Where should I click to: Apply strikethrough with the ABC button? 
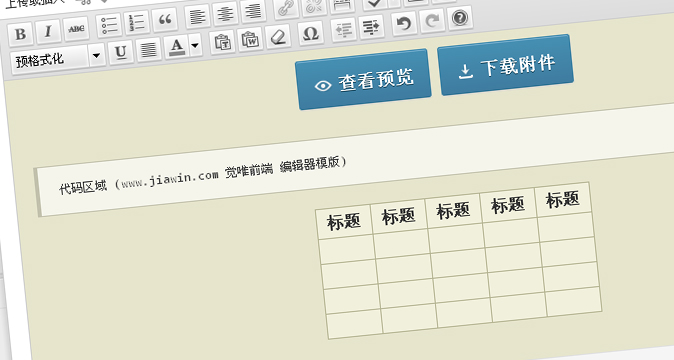[x=77, y=28]
